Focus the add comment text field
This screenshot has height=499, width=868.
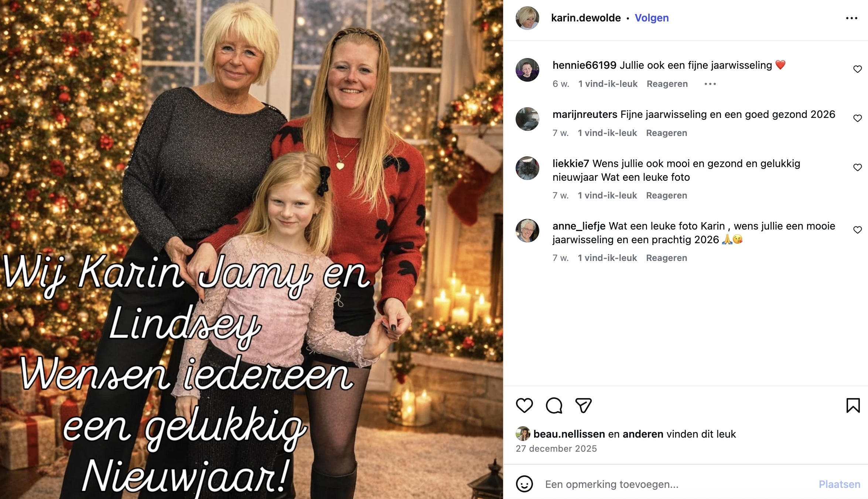676,484
